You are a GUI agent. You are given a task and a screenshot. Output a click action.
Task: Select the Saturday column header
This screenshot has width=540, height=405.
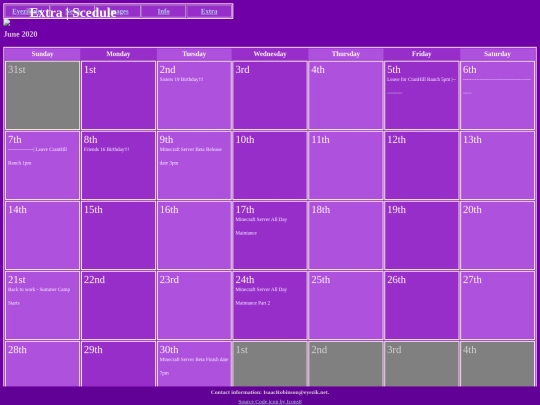pos(497,54)
